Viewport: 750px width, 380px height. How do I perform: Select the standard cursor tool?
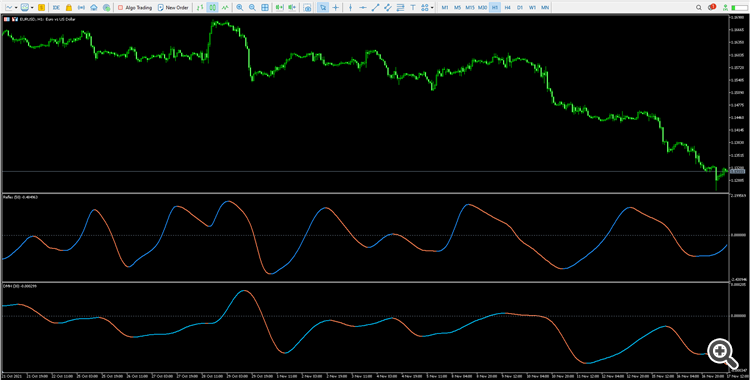pyautogui.click(x=323, y=8)
